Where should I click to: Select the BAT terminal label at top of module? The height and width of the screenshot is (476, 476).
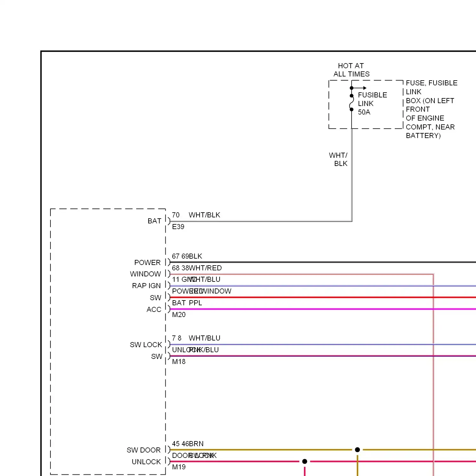coord(154,221)
